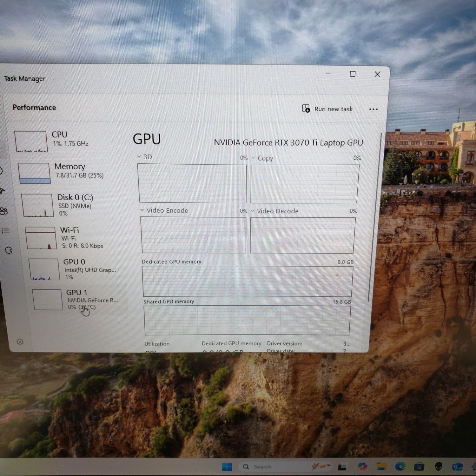Open the Services page puzzle icon

(x=9, y=251)
